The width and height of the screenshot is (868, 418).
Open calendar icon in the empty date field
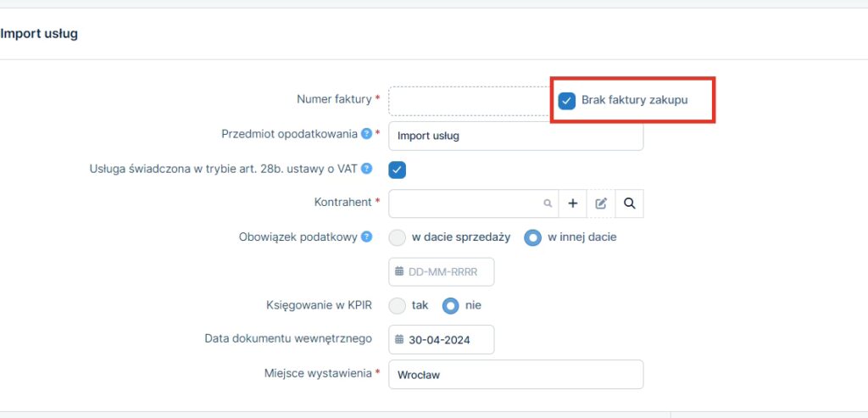click(399, 272)
